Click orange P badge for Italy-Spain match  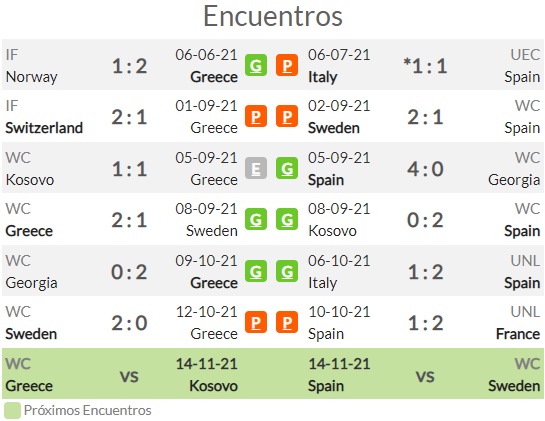(287, 65)
